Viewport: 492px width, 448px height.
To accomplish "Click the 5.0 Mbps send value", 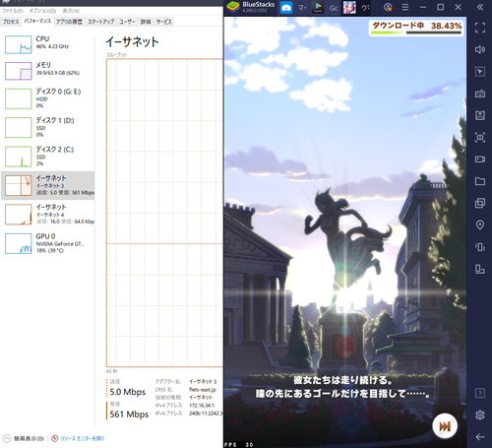I will [128, 392].
